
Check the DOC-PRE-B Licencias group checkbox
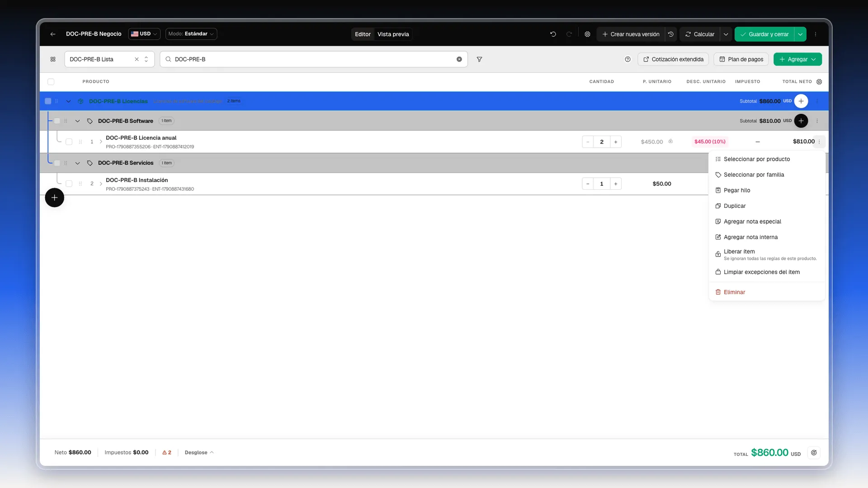pyautogui.click(x=48, y=101)
